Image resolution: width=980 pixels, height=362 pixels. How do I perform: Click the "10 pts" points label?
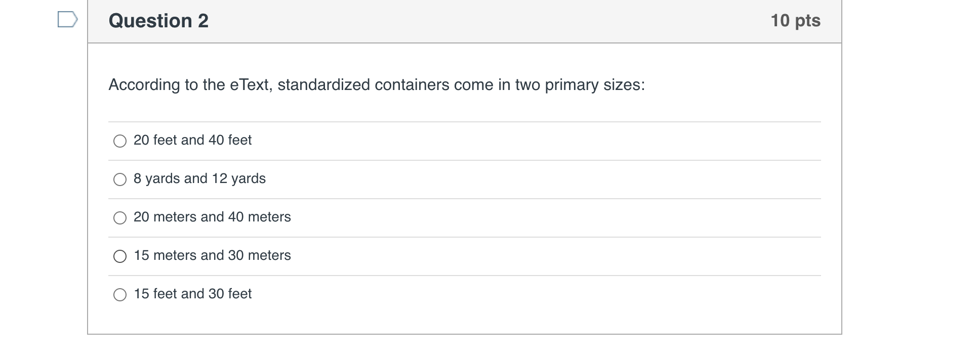coord(795,21)
